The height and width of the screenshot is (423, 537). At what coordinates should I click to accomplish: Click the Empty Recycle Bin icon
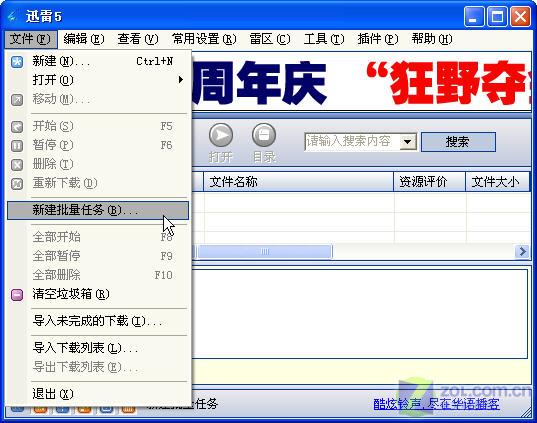tap(17, 295)
